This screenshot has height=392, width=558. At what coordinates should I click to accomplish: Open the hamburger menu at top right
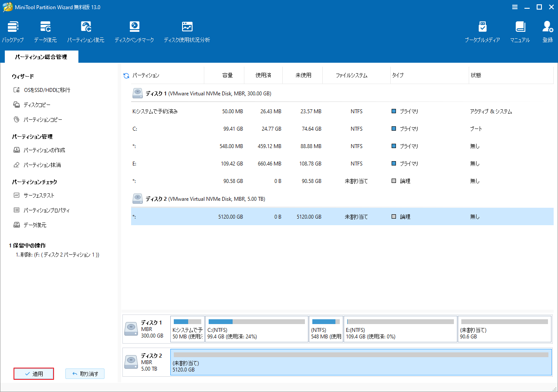point(514,7)
